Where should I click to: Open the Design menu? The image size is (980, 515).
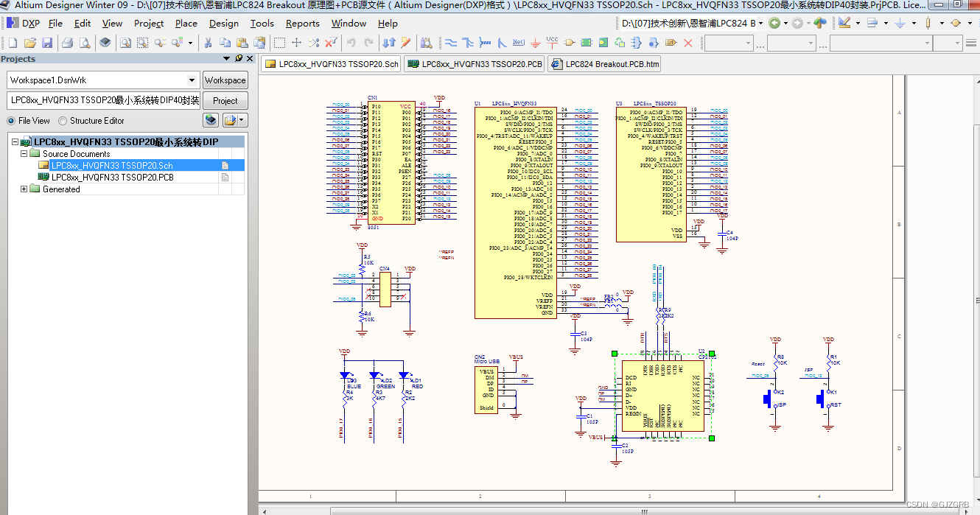pyautogui.click(x=223, y=24)
